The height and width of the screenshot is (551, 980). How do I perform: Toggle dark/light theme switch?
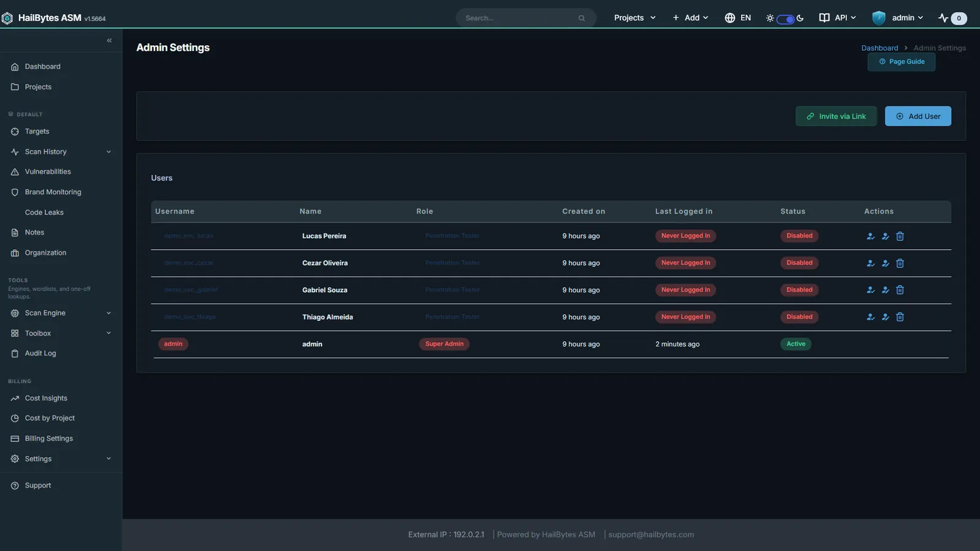click(785, 19)
